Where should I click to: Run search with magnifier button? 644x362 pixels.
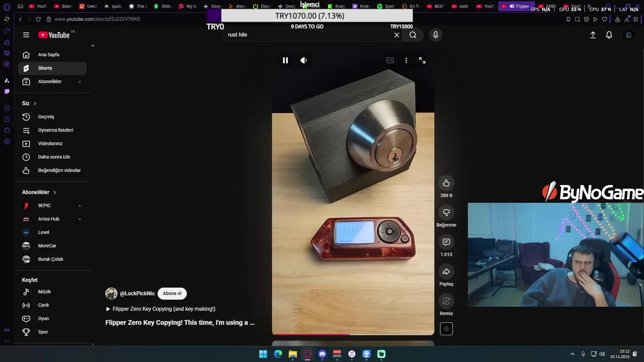coord(413,35)
